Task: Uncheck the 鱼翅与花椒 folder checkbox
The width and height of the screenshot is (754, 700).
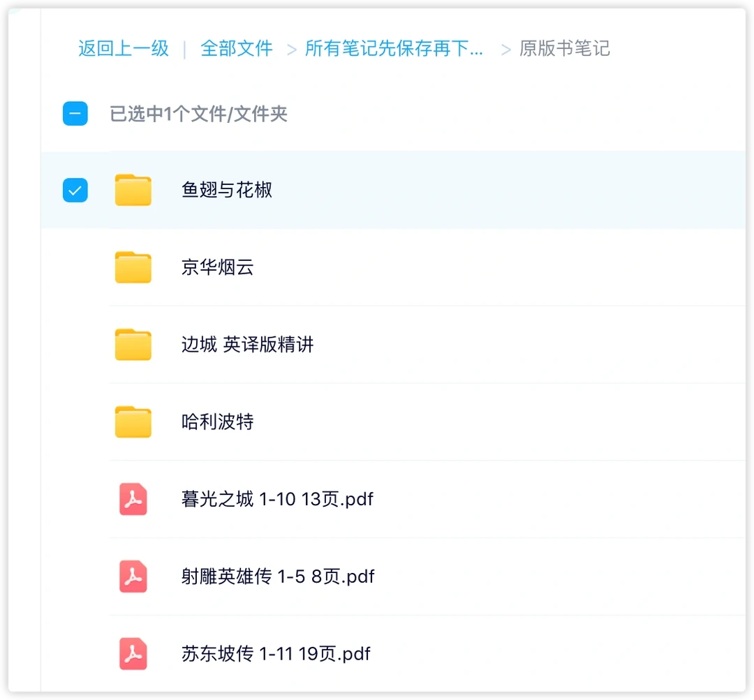Action: (75, 190)
